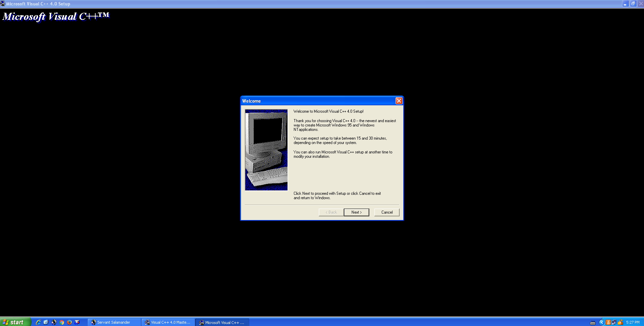Switch to Visual C++ 4.0 Master taskbar window
The height and width of the screenshot is (326, 644).
(168, 322)
